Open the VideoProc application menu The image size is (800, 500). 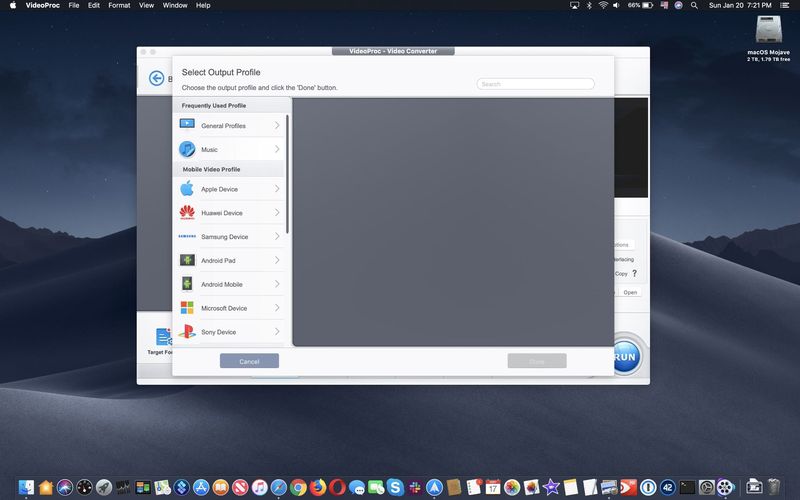42,5
